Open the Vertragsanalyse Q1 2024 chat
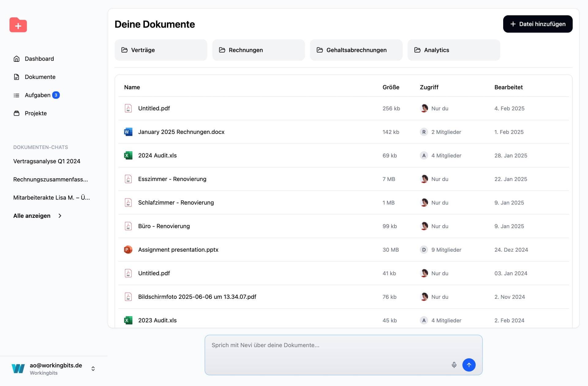Viewport: 588px width, 386px height. point(47,161)
